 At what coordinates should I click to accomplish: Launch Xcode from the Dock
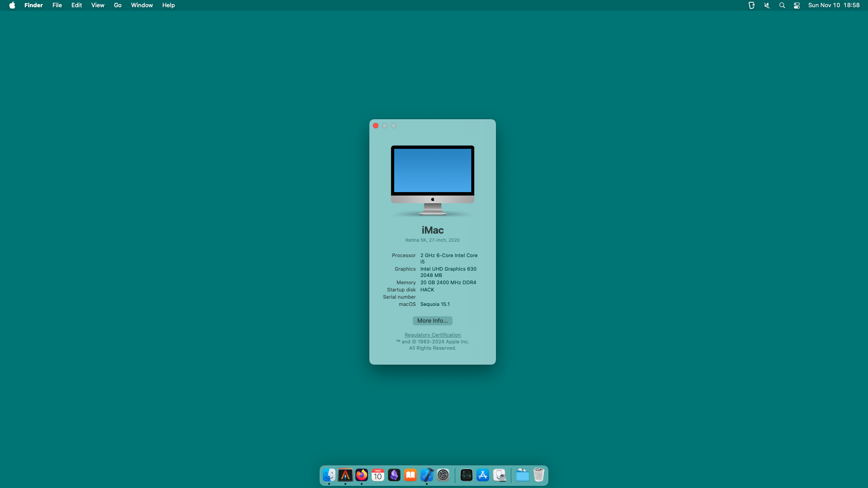[x=427, y=475]
